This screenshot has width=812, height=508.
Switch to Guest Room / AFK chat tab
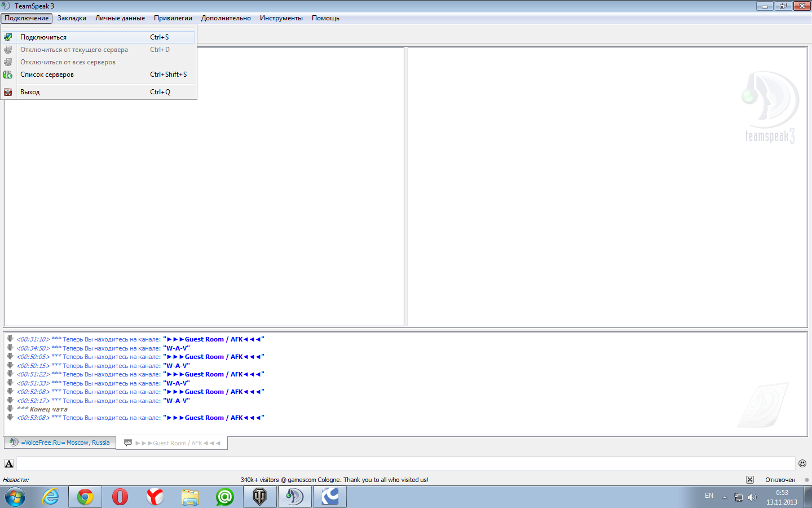pyautogui.click(x=172, y=443)
